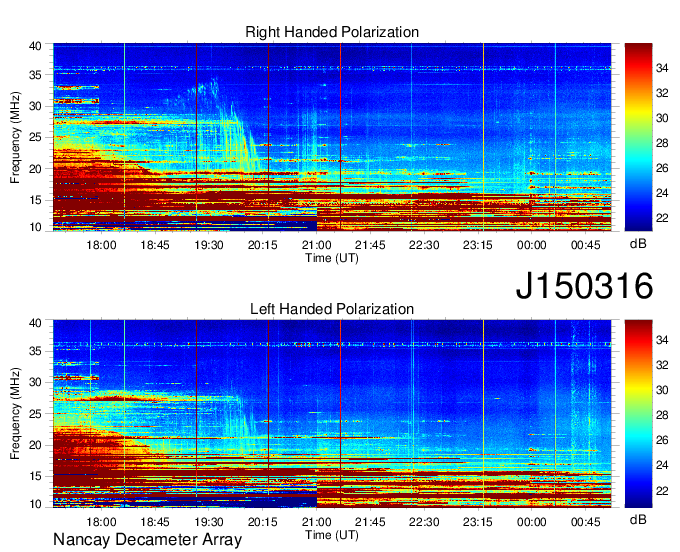This screenshot has width=680, height=552.
Task: Click the 34 dB value on the Left Handed colorbar
Action: tap(662, 340)
